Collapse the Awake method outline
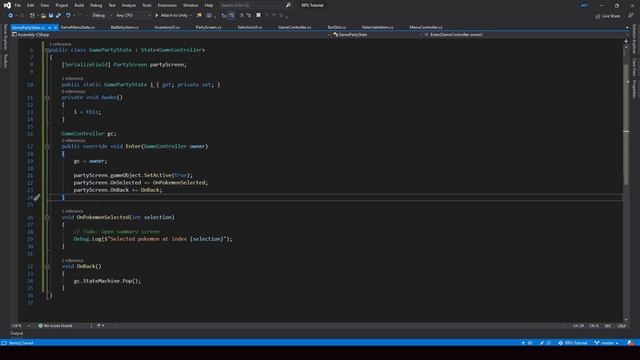The height and width of the screenshot is (360, 640). pos(47,98)
